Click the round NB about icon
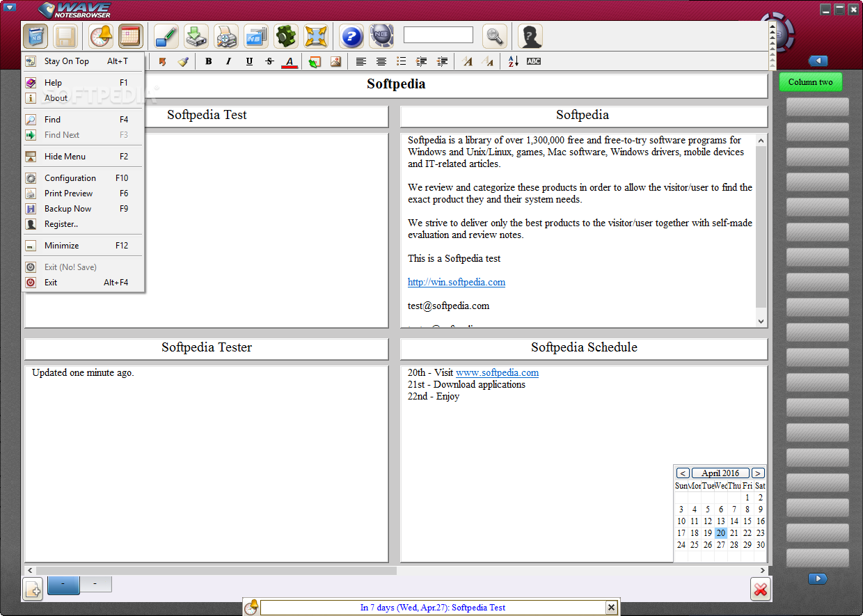 click(381, 35)
